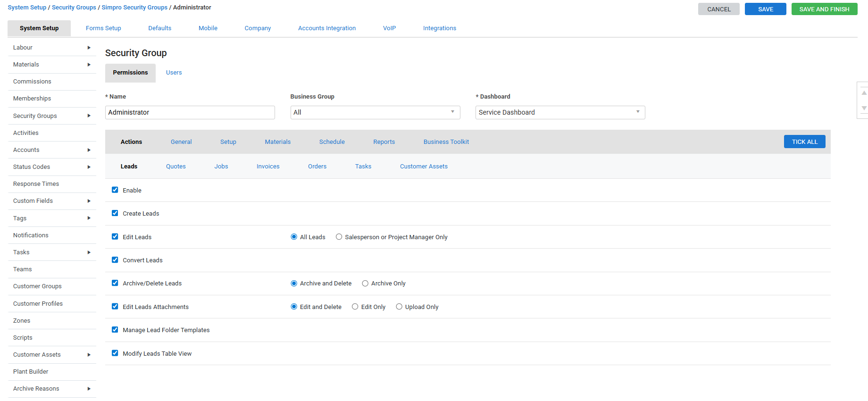Open the Quotes permissions tab

pos(175,167)
